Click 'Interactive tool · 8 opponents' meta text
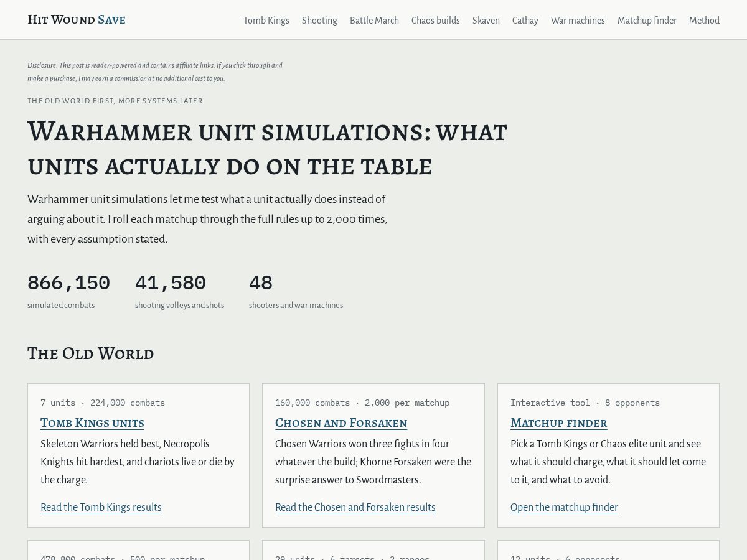This screenshot has height=560, width=747. click(x=585, y=403)
